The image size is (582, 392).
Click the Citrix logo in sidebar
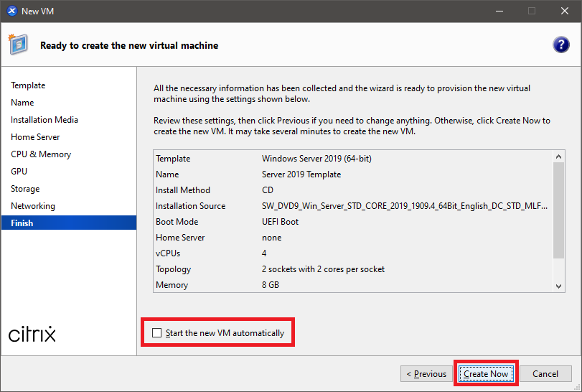tap(32, 334)
